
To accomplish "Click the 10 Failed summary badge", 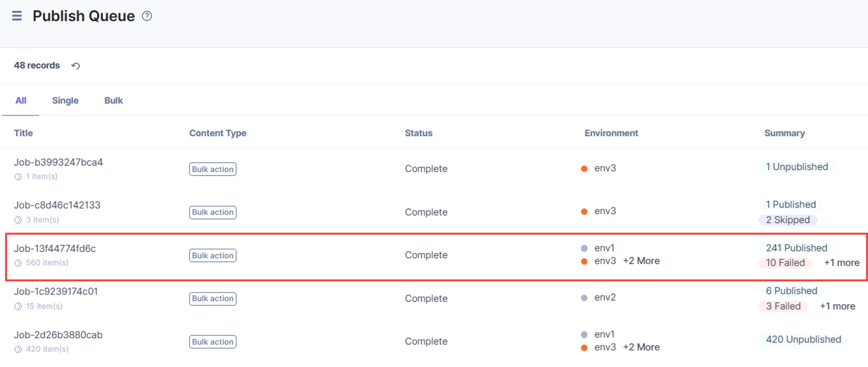I will (785, 263).
